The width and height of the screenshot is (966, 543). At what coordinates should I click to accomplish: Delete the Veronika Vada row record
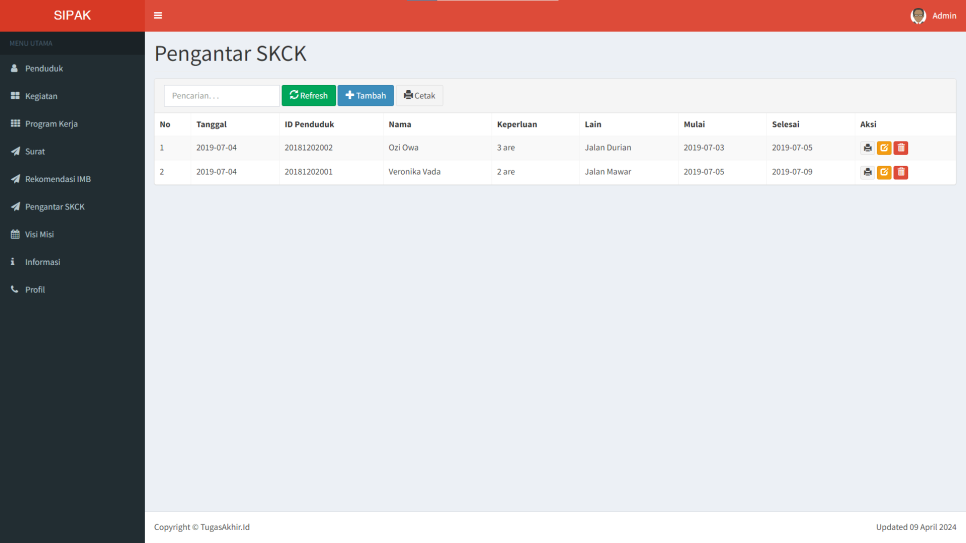901,172
